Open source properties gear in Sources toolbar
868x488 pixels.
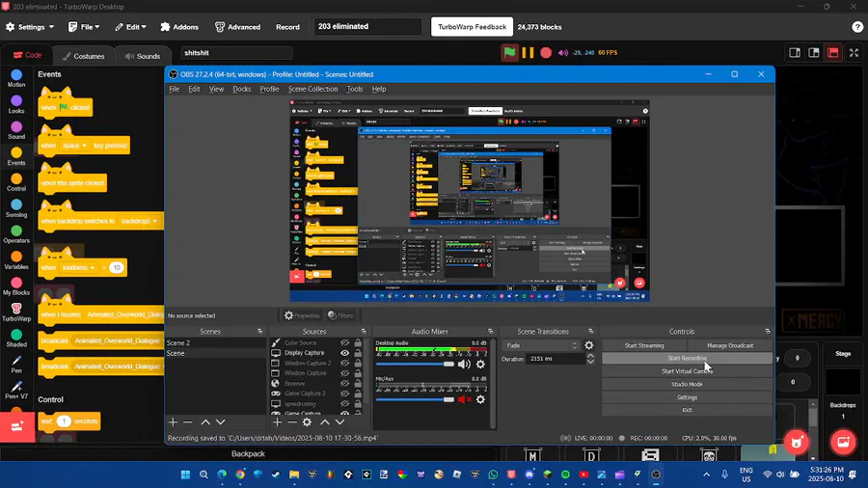(307, 422)
